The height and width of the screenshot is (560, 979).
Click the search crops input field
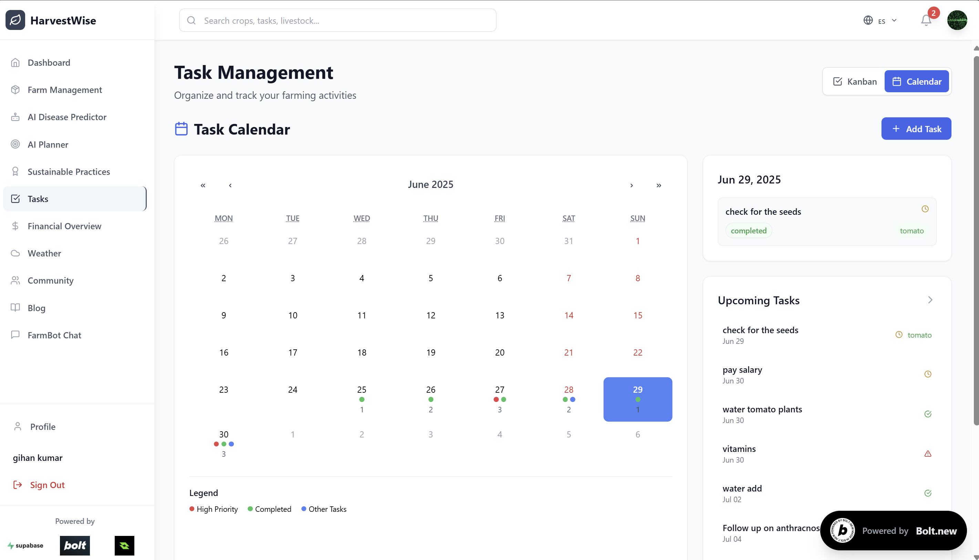pos(337,21)
